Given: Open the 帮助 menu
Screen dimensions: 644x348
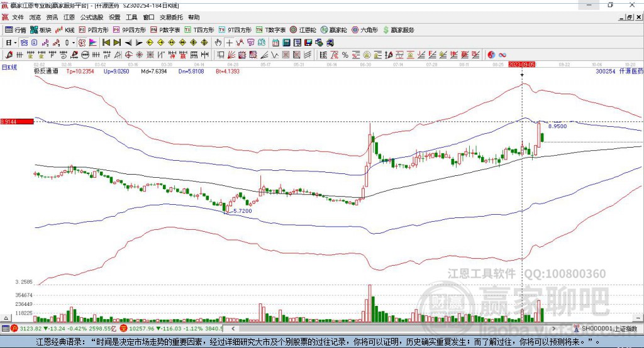Looking at the screenshot, I should click(194, 17).
